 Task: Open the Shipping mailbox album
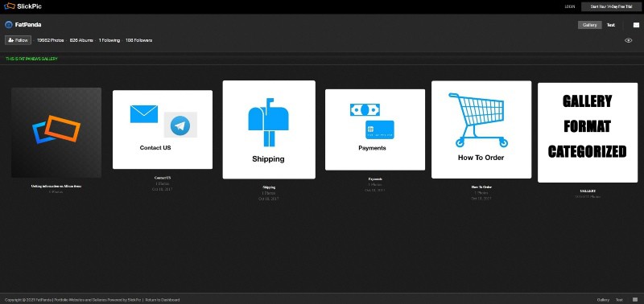click(269, 129)
